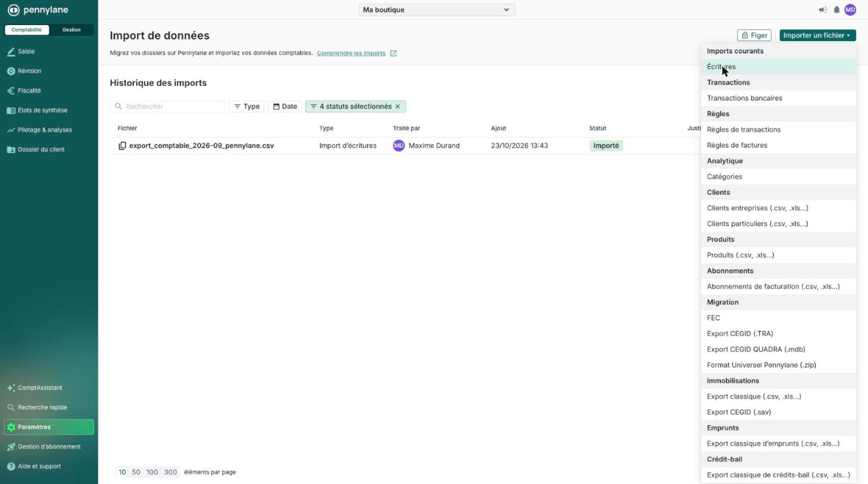Launch the ComptAssistant sparkle icon

(11, 388)
